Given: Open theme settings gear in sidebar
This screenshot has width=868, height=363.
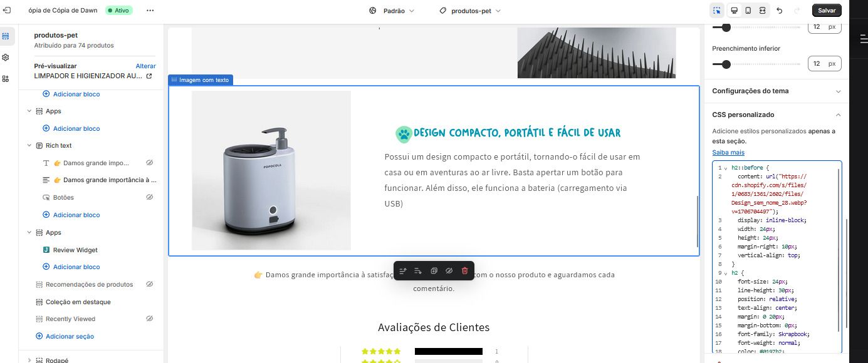Looking at the screenshot, I should [x=6, y=58].
